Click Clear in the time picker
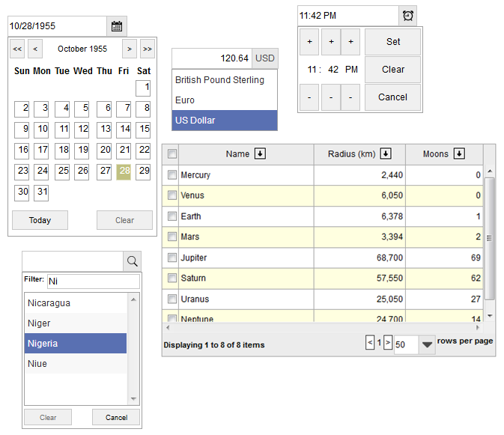The width and height of the screenshot is (504, 435). tap(392, 70)
